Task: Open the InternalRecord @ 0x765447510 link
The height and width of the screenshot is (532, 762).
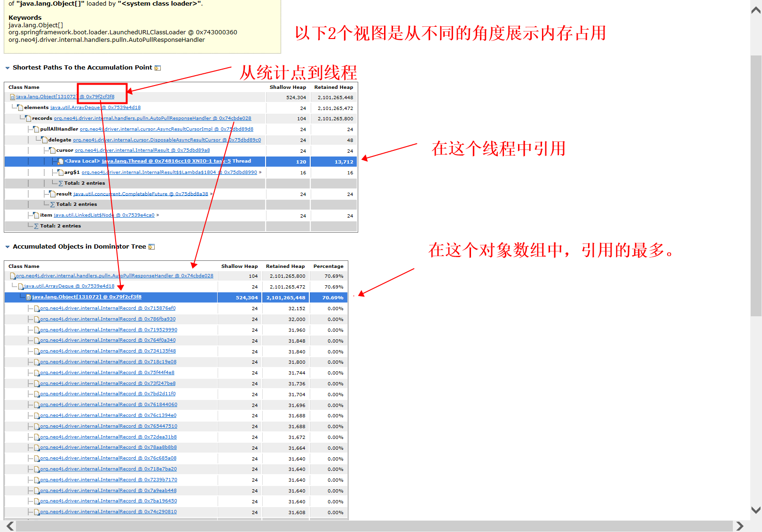Action: click(109, 426)
